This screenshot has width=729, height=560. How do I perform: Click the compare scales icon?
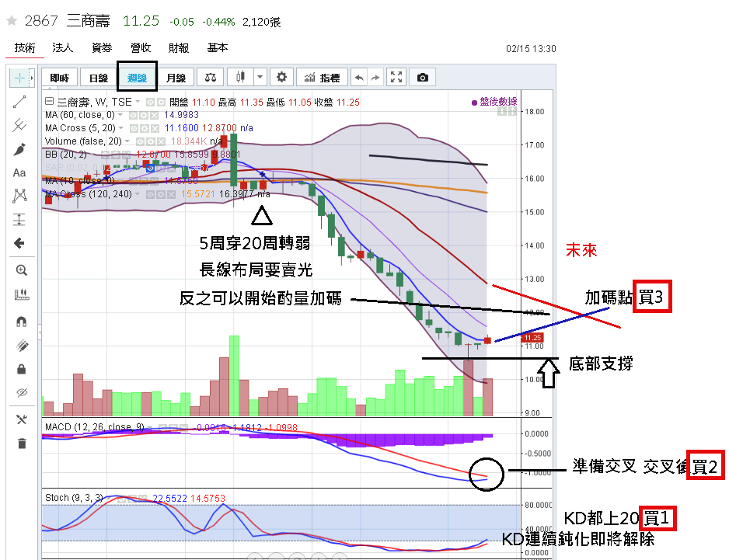[210, 78]
